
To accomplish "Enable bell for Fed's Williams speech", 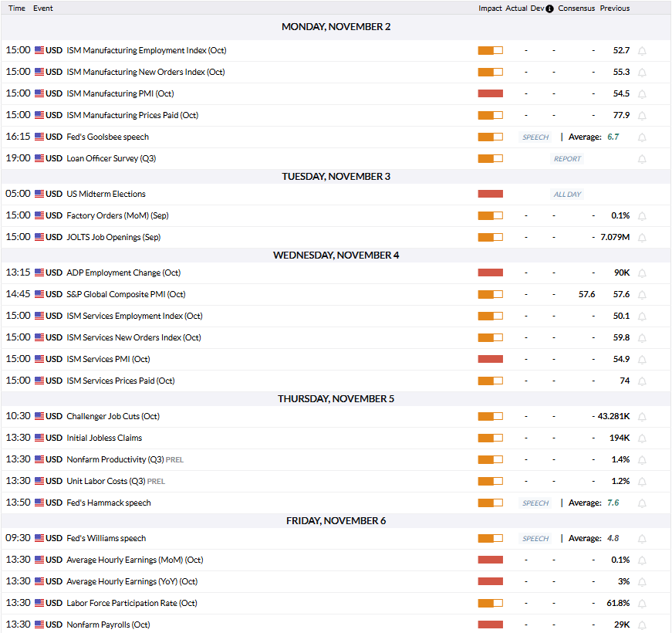I will pos(642,539).
